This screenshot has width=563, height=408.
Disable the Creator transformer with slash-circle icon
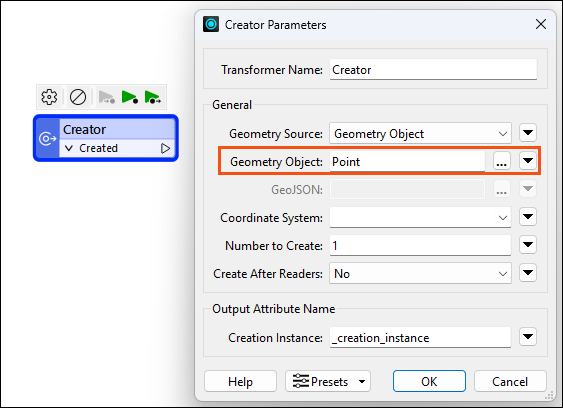78,97
